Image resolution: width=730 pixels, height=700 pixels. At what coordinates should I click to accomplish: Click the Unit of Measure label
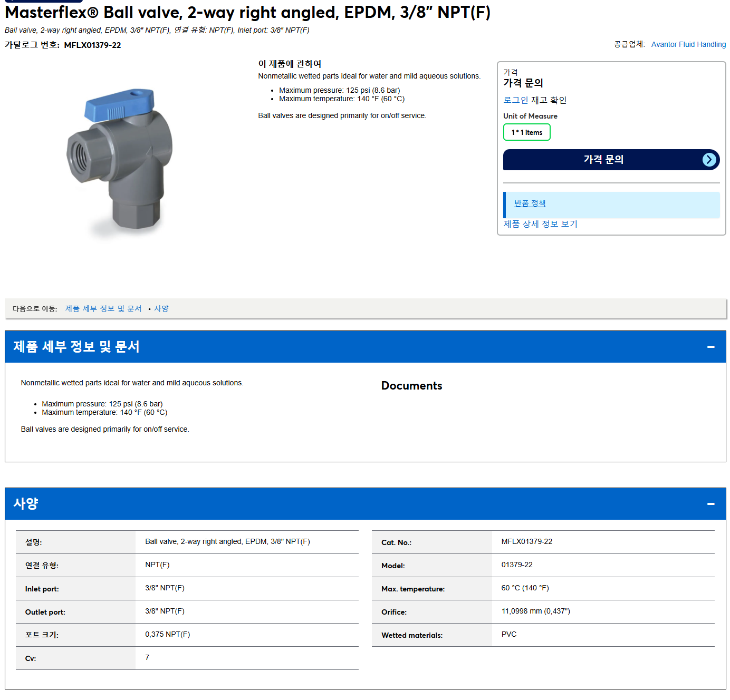(x=530, y=116)
